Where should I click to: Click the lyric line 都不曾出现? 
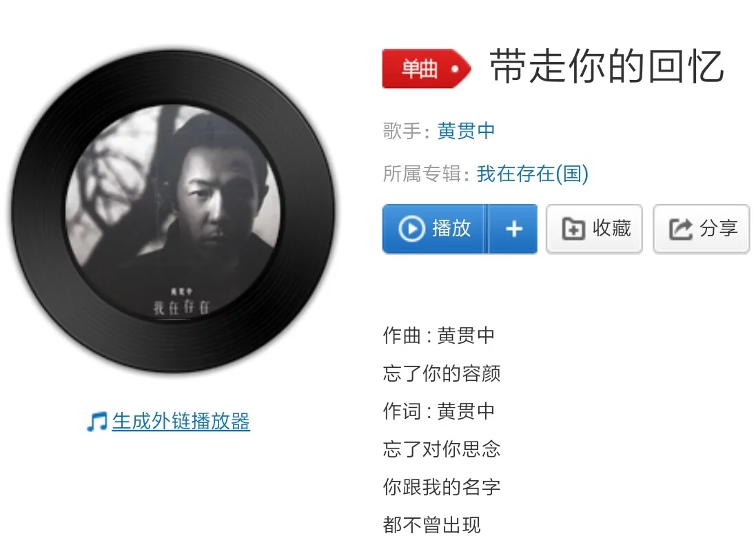tap(431, 525)
